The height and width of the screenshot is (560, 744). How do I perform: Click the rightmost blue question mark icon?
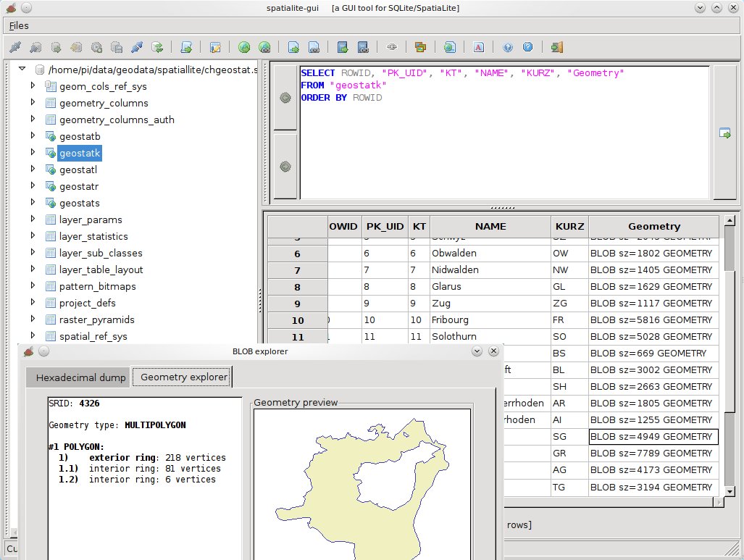pyautogui.click(x=527, y=47)
